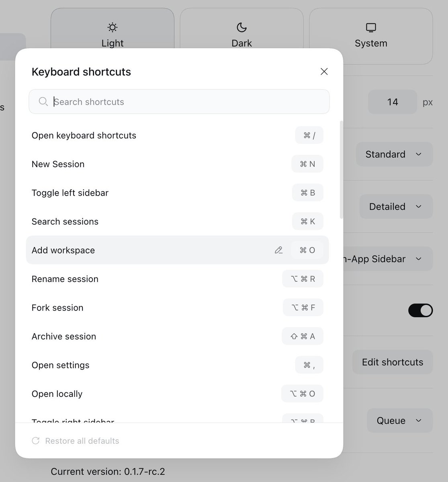Click the ⌘ N shortcut badge for New Session
448x482 pixels.
point(307,164)
